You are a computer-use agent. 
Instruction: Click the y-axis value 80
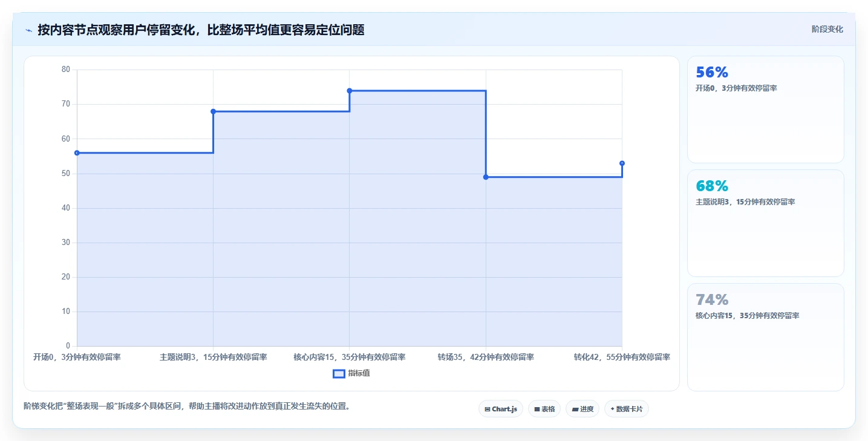point(66,70)
